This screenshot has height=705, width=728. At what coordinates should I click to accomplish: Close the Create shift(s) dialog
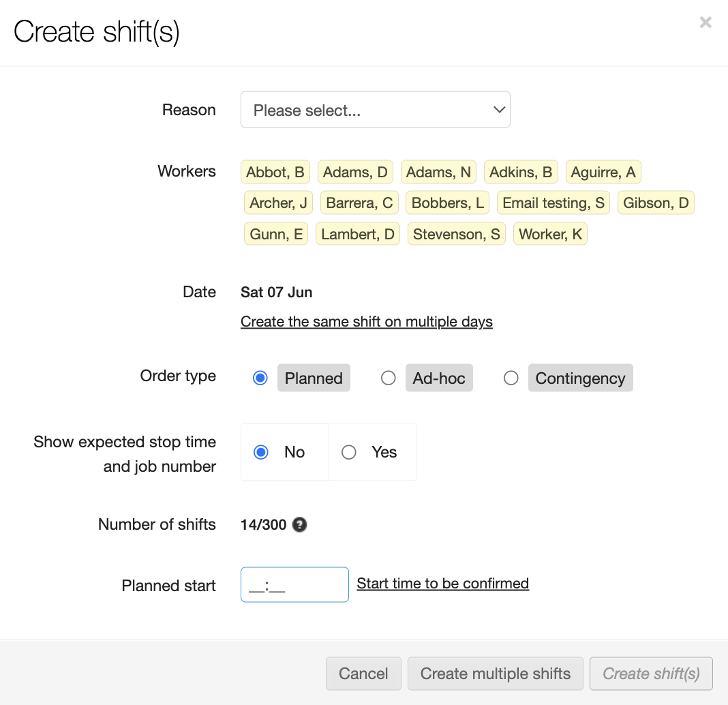706,22
